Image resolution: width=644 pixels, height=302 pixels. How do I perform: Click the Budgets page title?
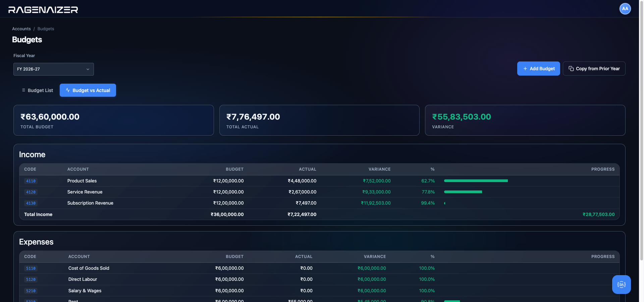click(27, 40)
